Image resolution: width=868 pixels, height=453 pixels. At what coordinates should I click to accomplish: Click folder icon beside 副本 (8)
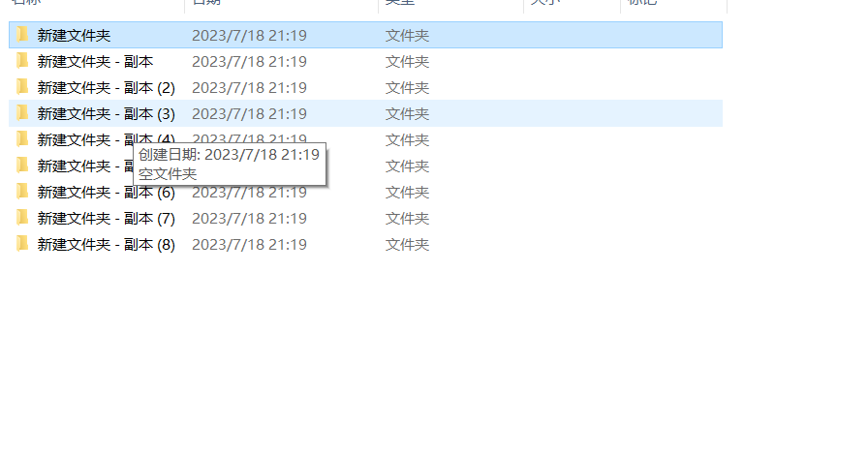[22, 244]
